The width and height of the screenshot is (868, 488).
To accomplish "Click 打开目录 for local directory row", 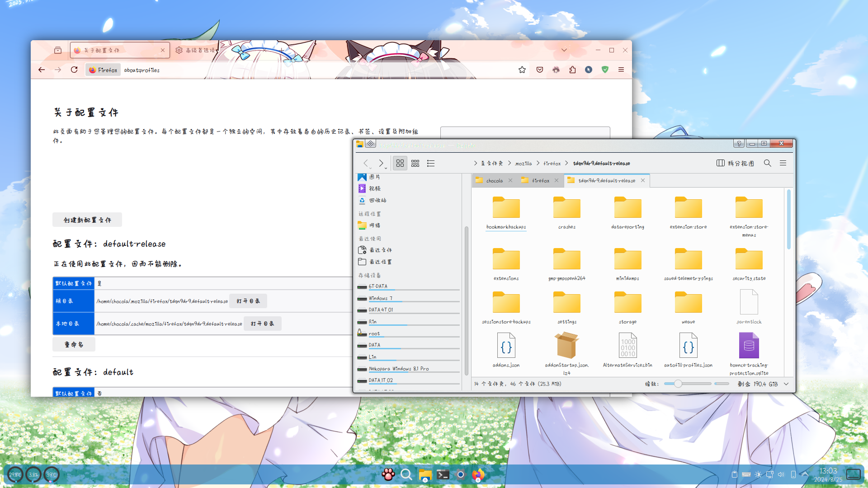I will [x=263, y=324].
